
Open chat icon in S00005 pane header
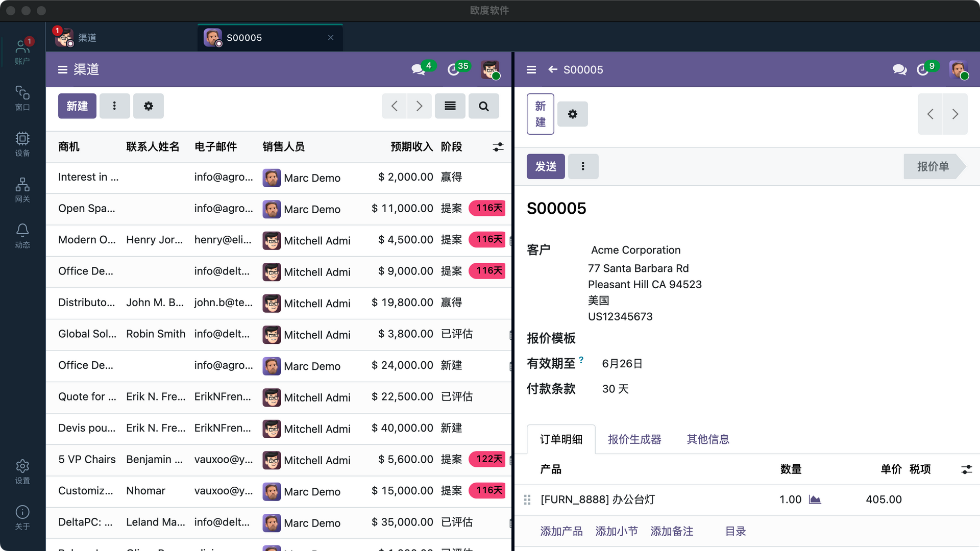coord(900,69)
